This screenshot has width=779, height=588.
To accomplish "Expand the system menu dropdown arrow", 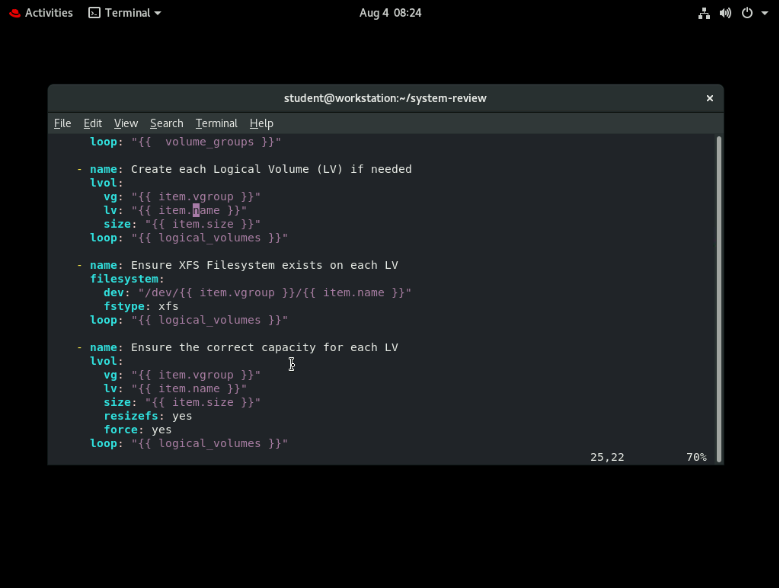I will coord(765,13).
